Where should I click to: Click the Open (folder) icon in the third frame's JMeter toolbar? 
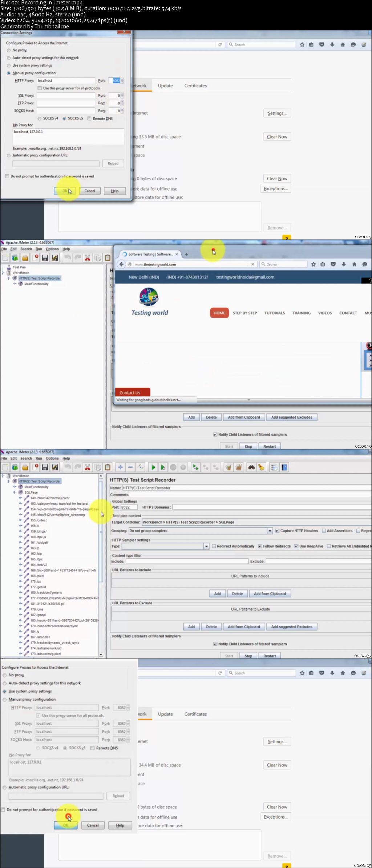(25, 467)
